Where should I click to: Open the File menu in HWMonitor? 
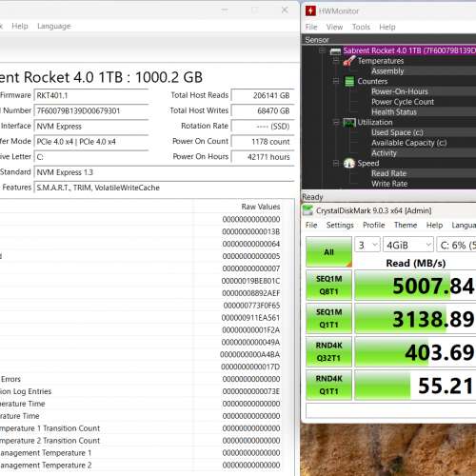point(311,27)
